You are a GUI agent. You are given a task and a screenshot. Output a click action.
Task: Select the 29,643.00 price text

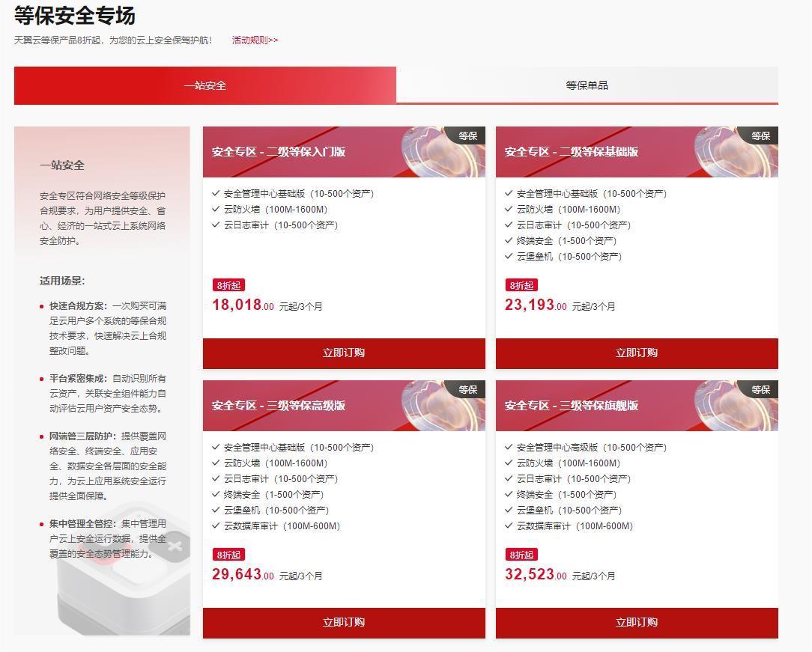point(243,574)
